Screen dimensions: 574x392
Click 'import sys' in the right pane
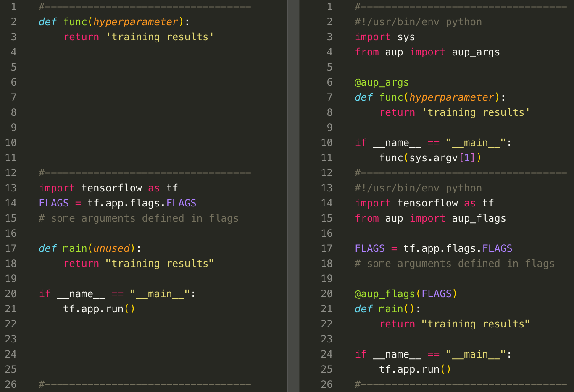coord(385,37)
